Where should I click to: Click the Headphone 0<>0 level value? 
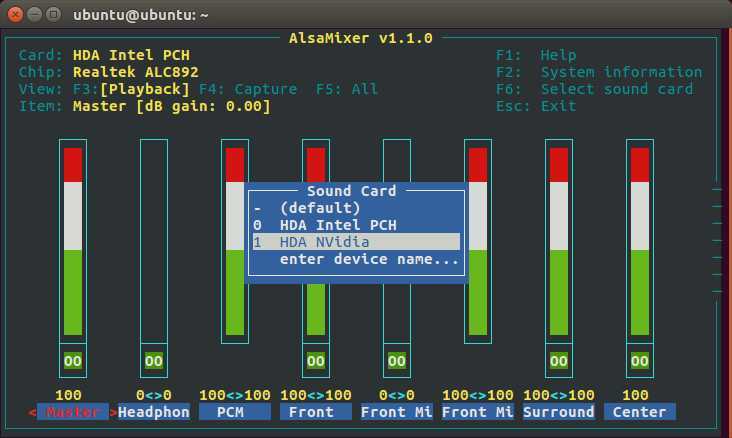point(154,395)
